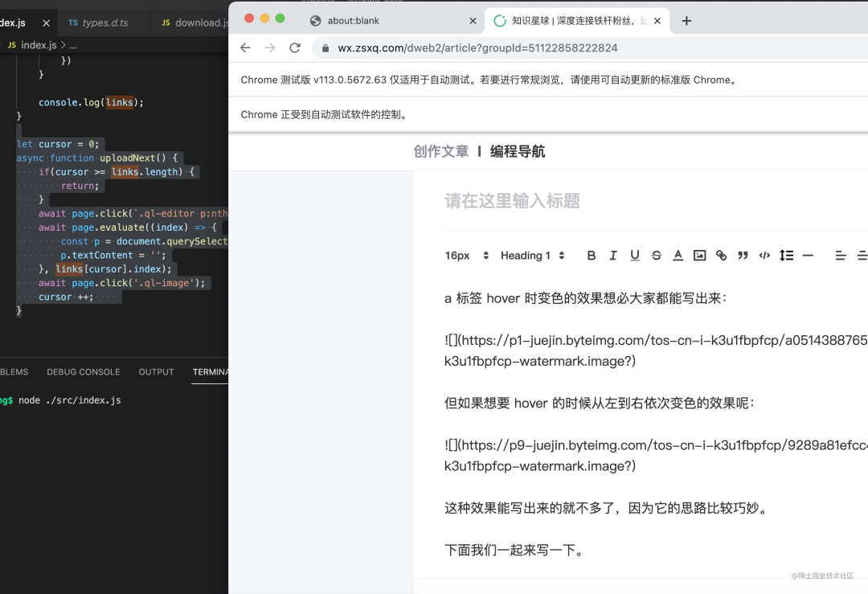Viewport: 868px width, 594px height.
Task: Click index.js in the breadcrumb
Action: point(39,45)
